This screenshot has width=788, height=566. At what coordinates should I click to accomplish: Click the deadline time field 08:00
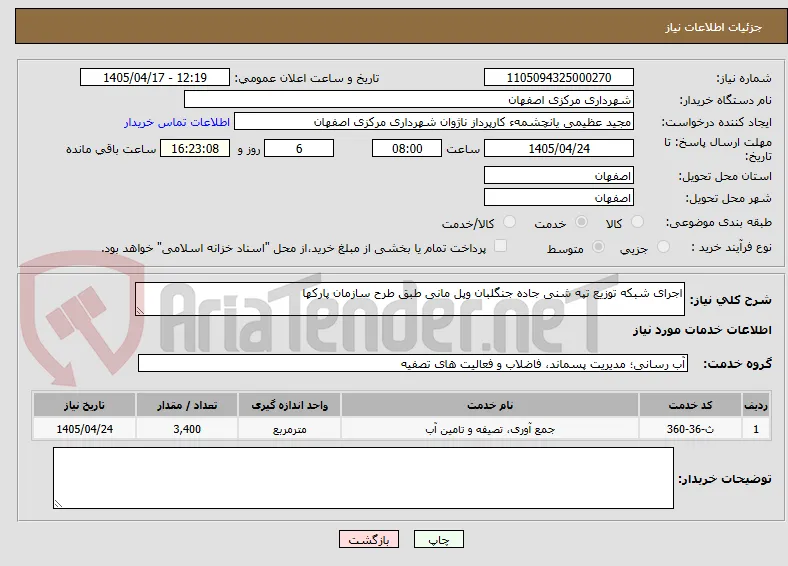point(407,149)
